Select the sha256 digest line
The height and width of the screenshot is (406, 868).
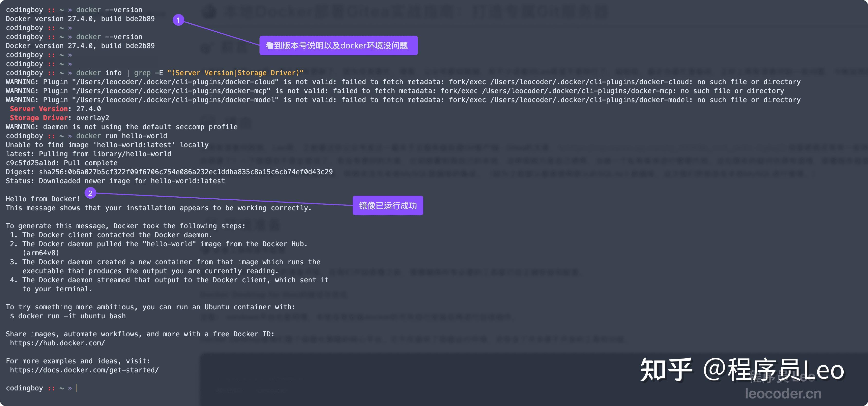(x=169, y=172)
